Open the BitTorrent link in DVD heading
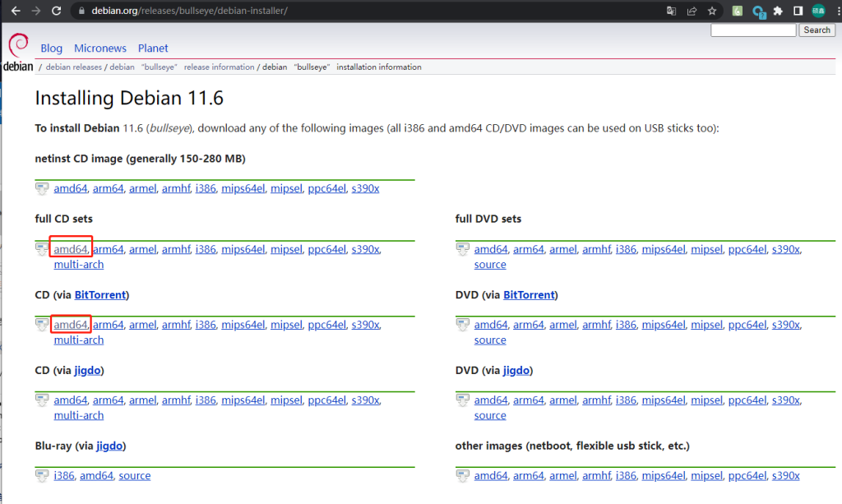 point(529,294)
